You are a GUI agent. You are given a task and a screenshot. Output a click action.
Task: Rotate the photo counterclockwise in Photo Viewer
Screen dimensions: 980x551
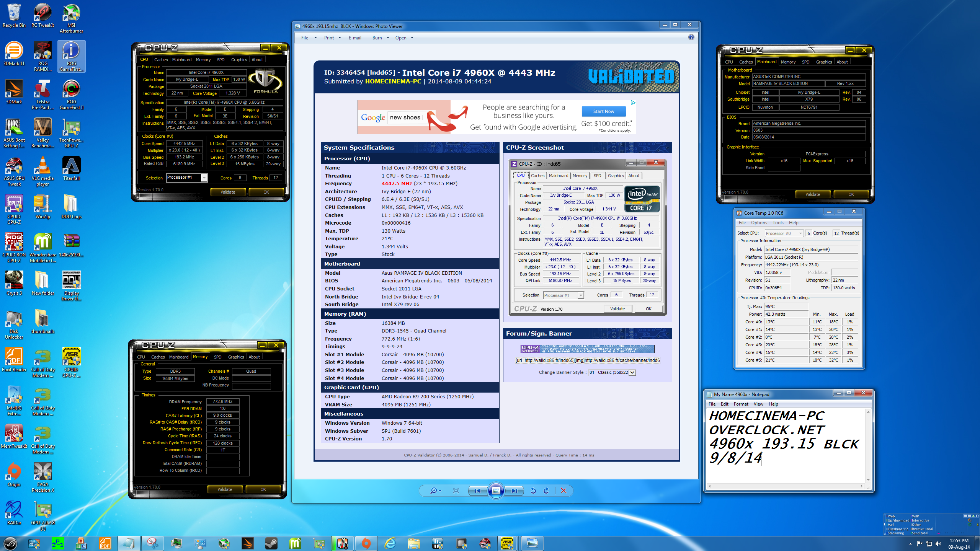pyautogui.click(x=533, y=491)
